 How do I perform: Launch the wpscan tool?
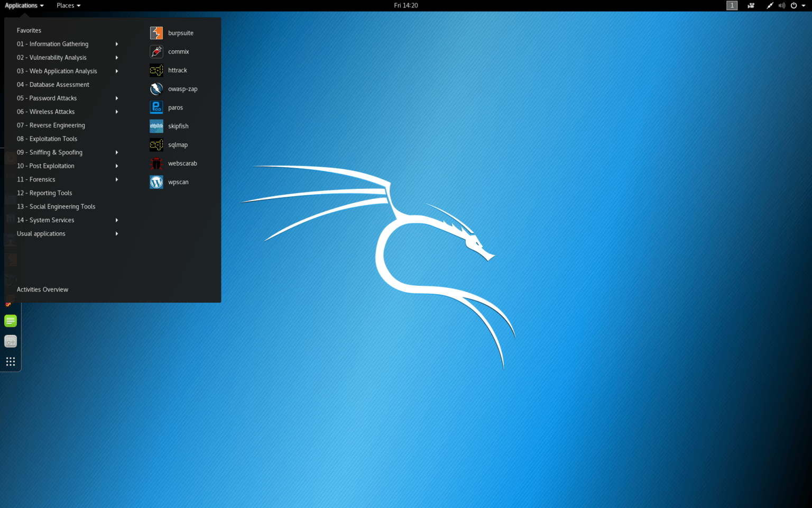[x=178, y=182]
